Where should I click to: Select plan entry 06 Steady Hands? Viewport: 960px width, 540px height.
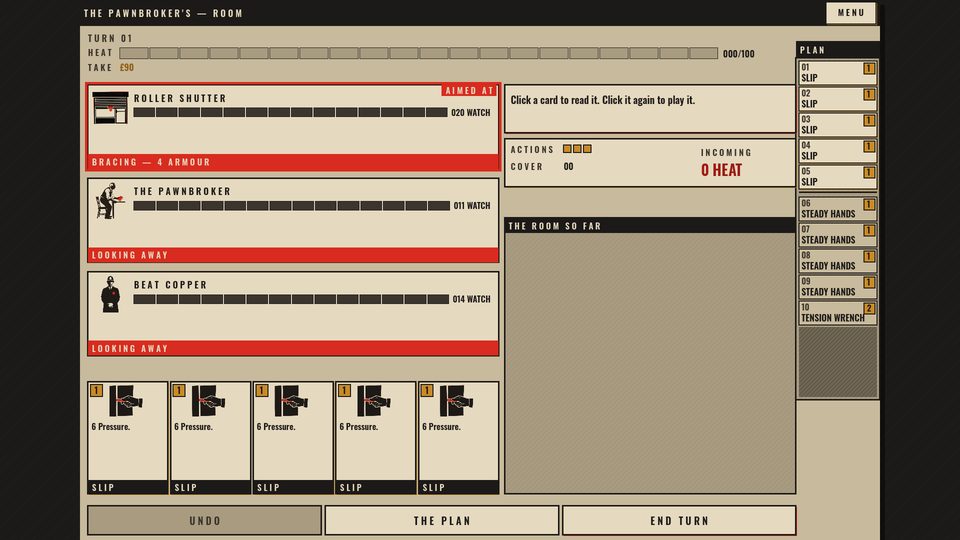[x=837, y=208]
